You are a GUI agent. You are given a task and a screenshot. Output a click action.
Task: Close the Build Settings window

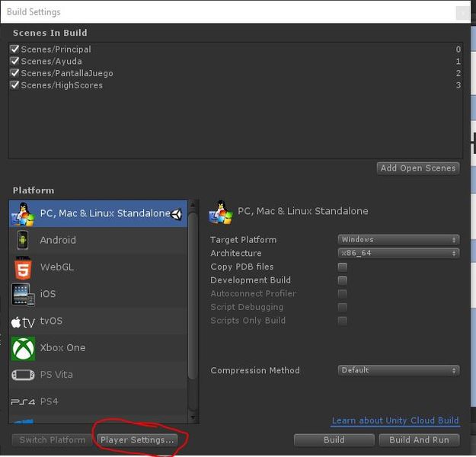pyautogui.click(x=462, y=13)
